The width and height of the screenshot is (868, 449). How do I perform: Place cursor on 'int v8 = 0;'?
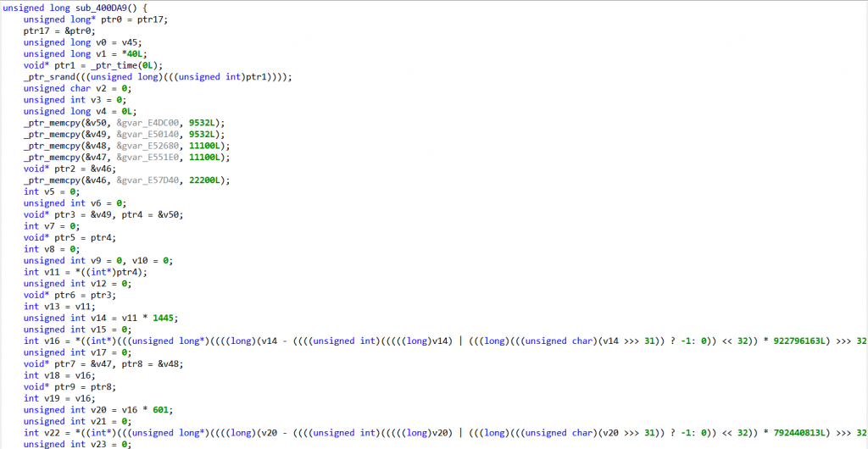click(x=52, y=249)
